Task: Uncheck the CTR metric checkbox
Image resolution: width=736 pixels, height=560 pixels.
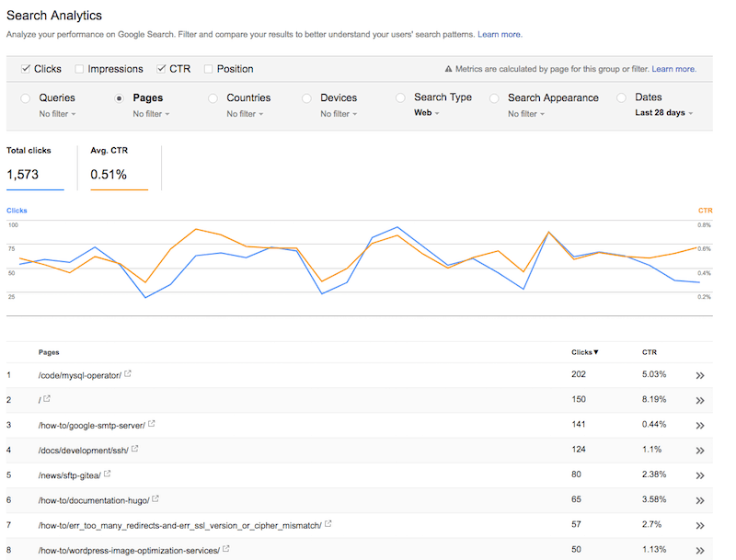Action: [x=162, y=69]
